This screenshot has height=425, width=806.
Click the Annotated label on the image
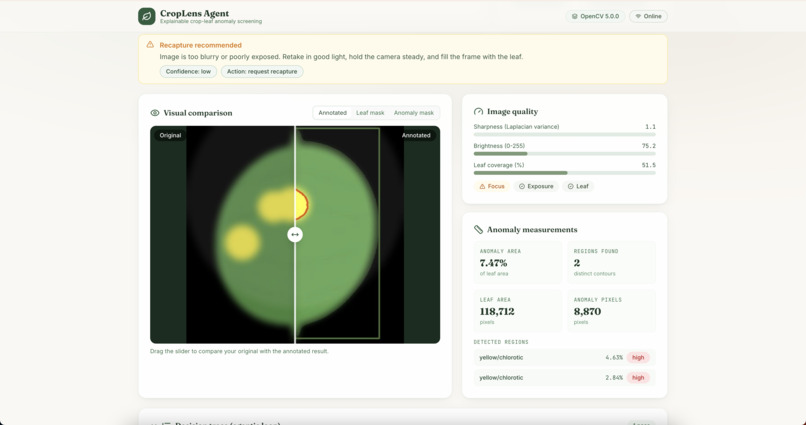416,136
